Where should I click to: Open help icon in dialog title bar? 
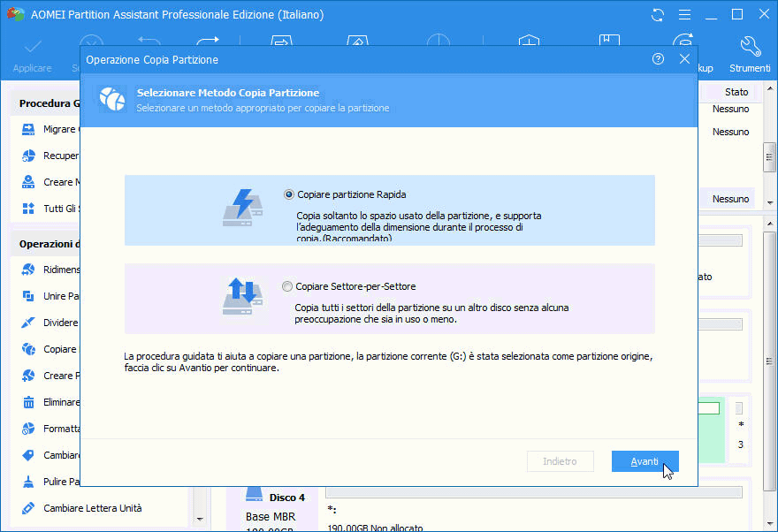pos(658,59)
